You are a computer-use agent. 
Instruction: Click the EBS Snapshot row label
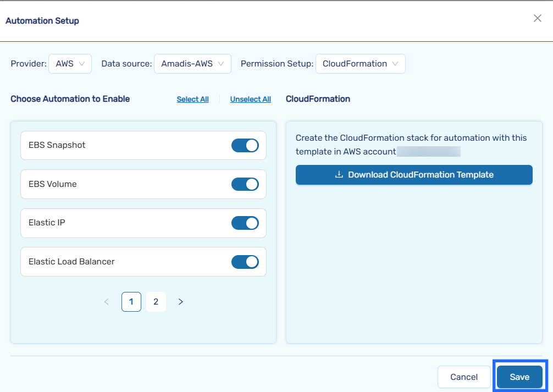click(57, 146)
